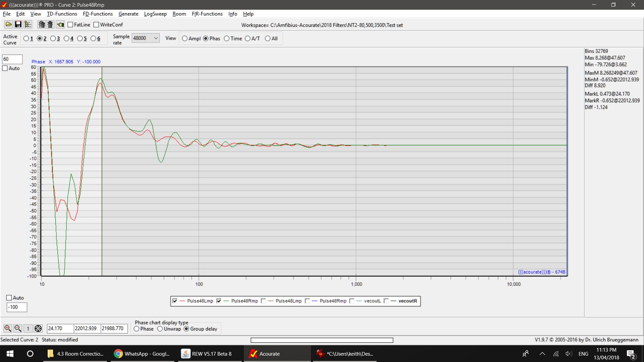Check the blue Pulse48Rmp legend checkbox
This screenshot has width=644, height=362.
[x=307, y=301]
